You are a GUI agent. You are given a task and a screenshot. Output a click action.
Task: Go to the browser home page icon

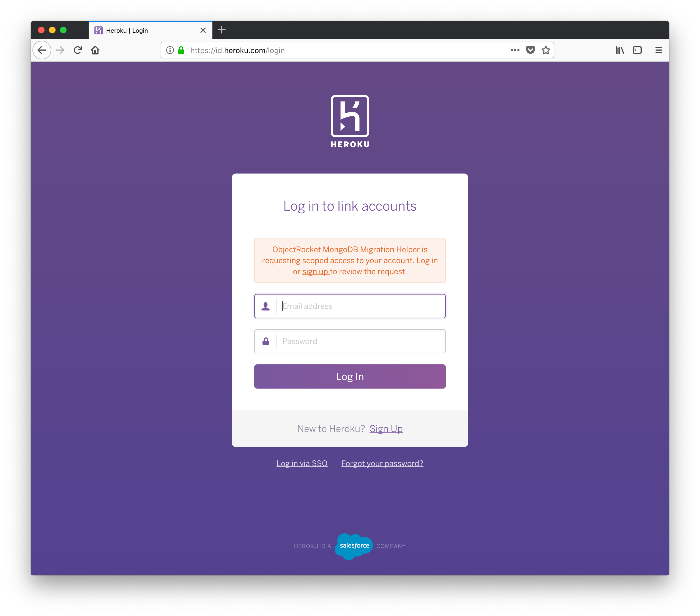click(x=95, y=50)
